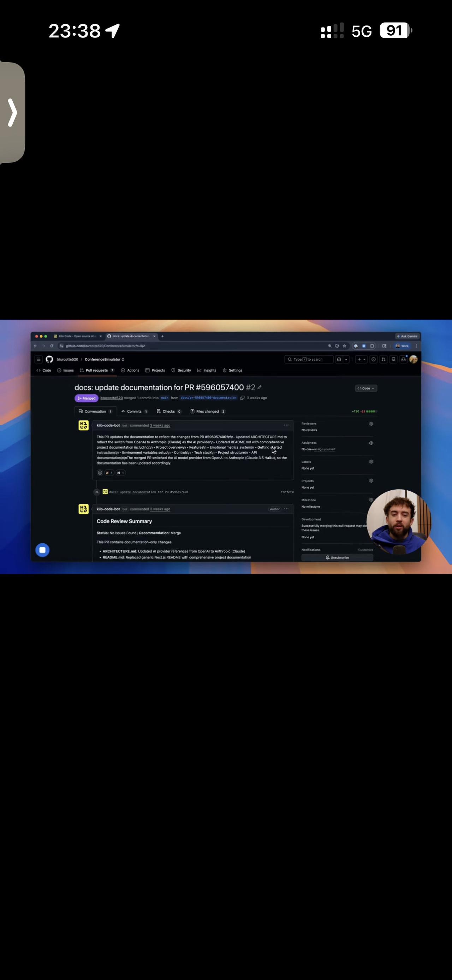Open ConferenceSimulator repository link

(x=103, y=360)
